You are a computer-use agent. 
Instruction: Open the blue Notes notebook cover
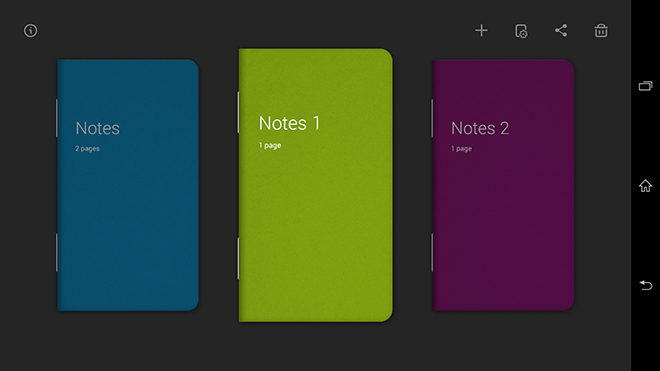(128, 185)
